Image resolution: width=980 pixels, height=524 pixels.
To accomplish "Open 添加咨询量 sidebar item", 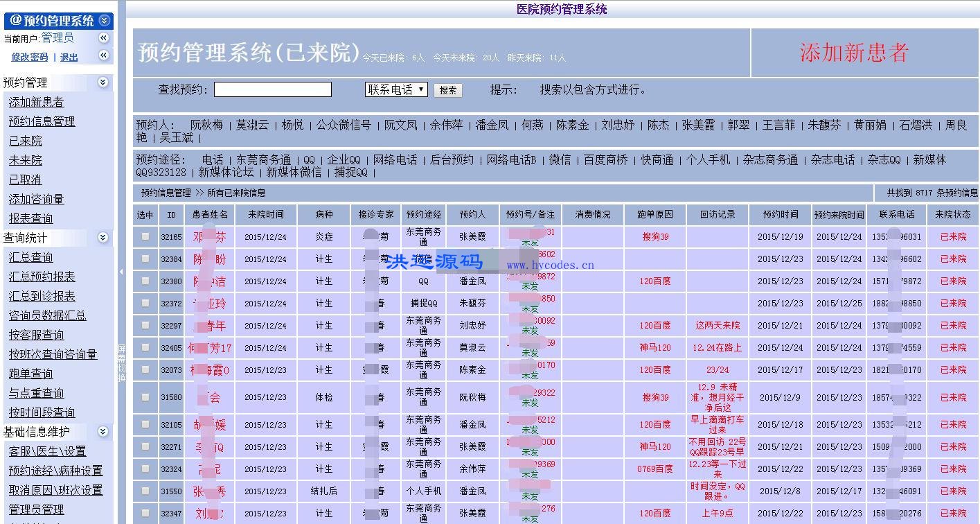I will 36,199.
